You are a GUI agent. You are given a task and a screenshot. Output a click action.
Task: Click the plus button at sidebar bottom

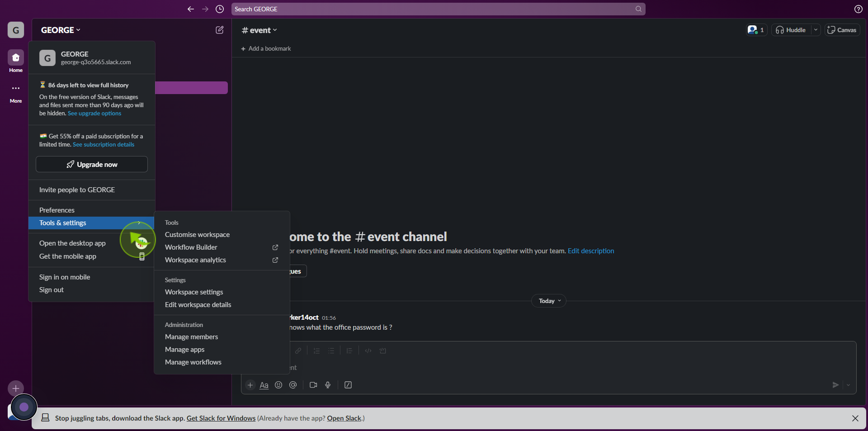16,388
